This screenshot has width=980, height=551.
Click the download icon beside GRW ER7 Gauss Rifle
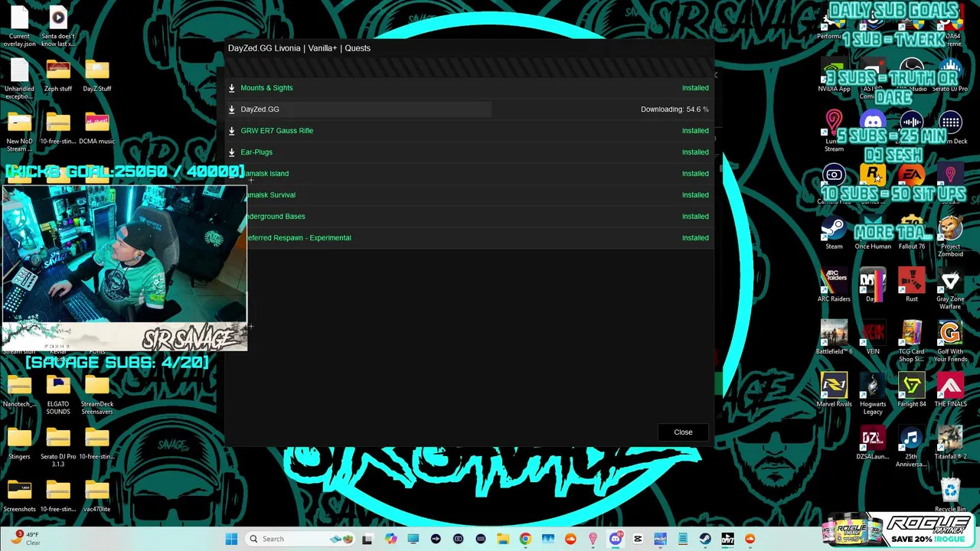tap(231, 131)
